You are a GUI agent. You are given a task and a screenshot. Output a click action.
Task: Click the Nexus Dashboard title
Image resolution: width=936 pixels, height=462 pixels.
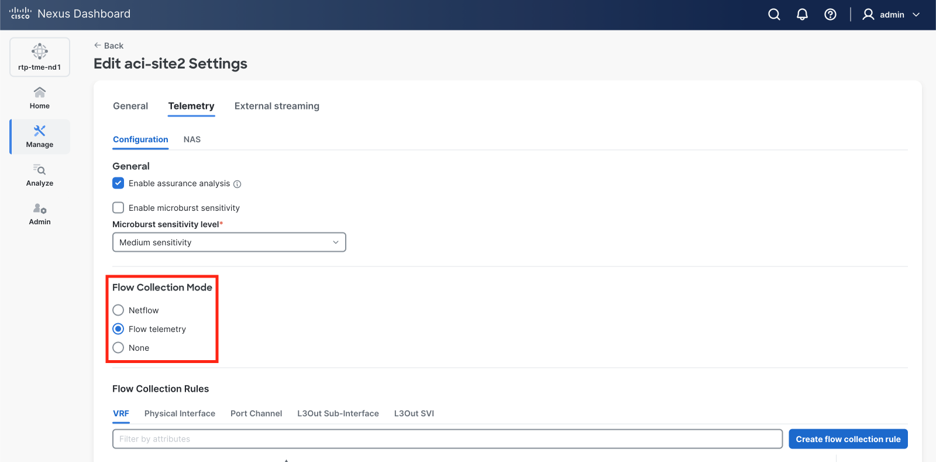(84, 14)
